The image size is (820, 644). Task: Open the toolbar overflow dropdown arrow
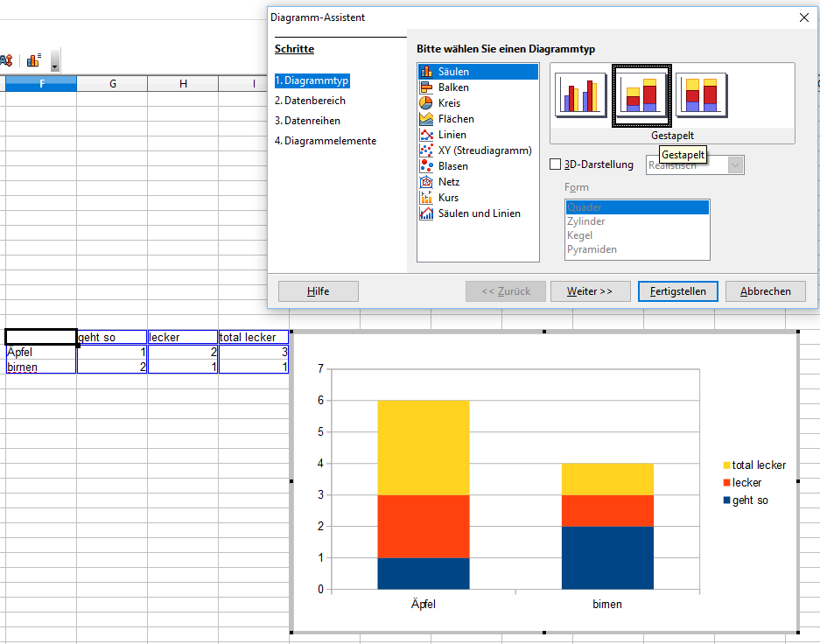coord(55,60)
